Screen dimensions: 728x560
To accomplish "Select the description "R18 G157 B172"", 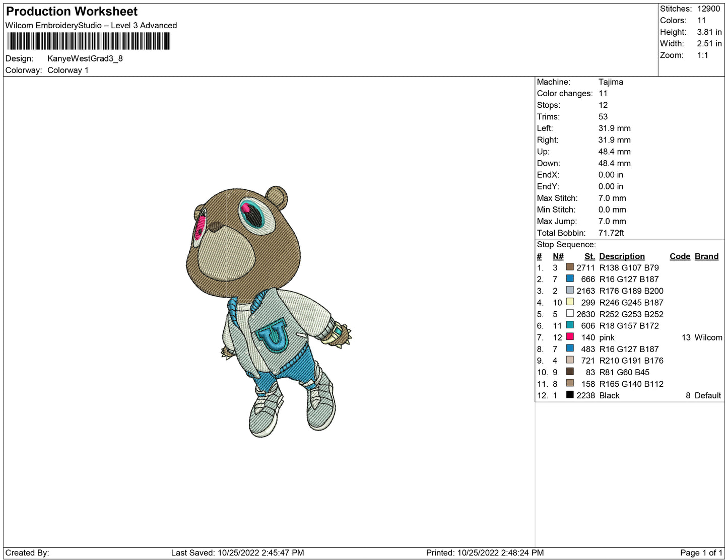I will click(629, 326).
